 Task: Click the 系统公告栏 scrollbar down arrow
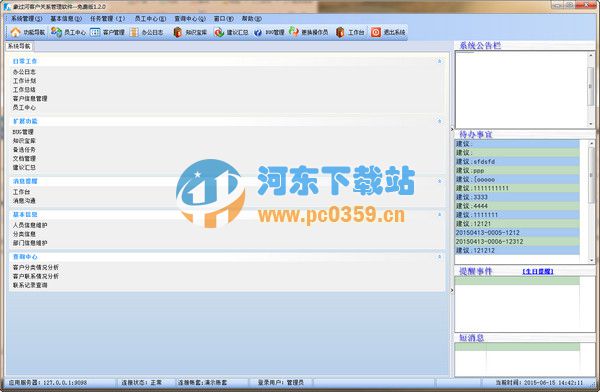(x=591, y=124)
